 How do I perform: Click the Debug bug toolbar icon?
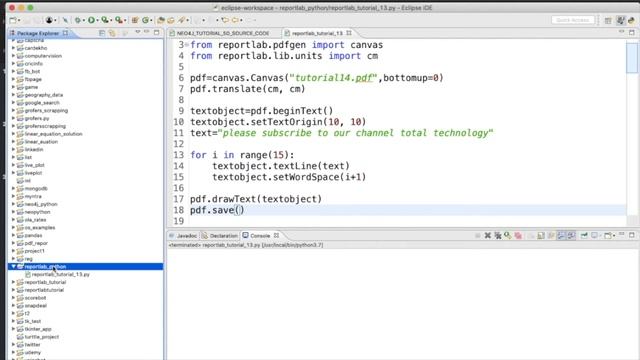pos(78,20)
